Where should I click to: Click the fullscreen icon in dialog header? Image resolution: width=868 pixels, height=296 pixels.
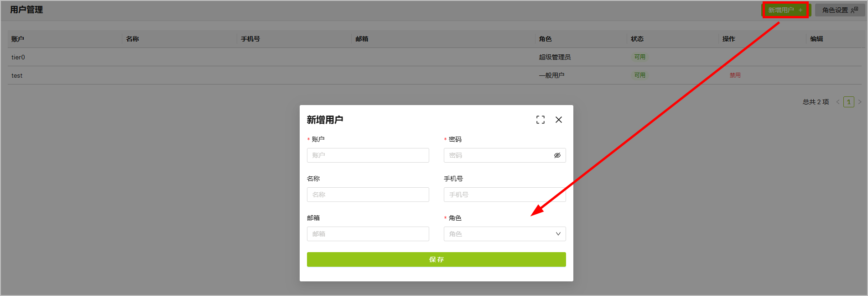pos(541,120)
